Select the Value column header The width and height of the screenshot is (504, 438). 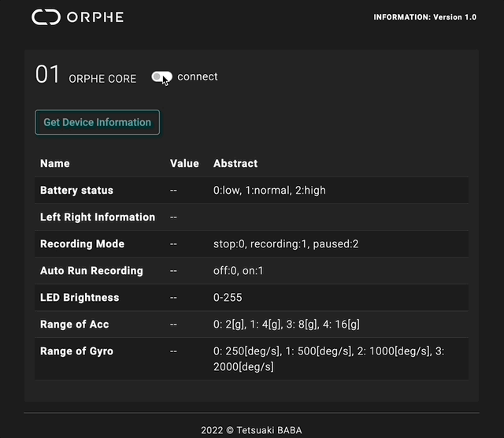(184, 163)
